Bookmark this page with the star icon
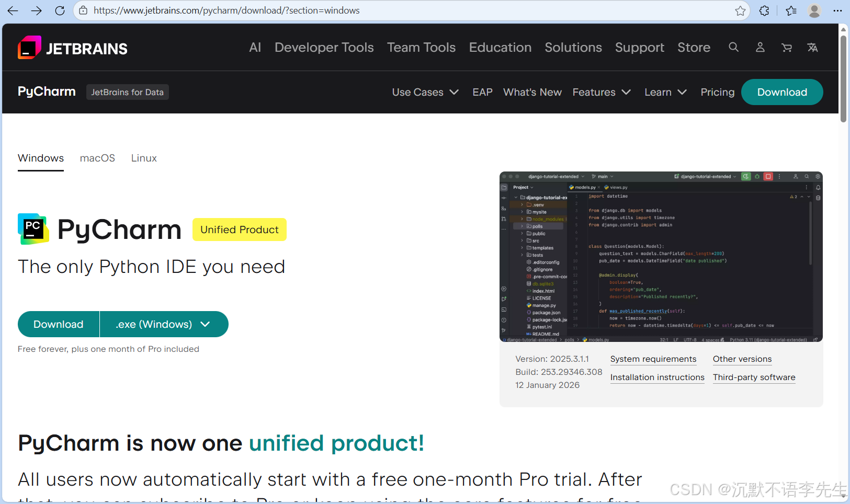Image resolution: width=850 pixels, height=504 pixels. [740, 10]
